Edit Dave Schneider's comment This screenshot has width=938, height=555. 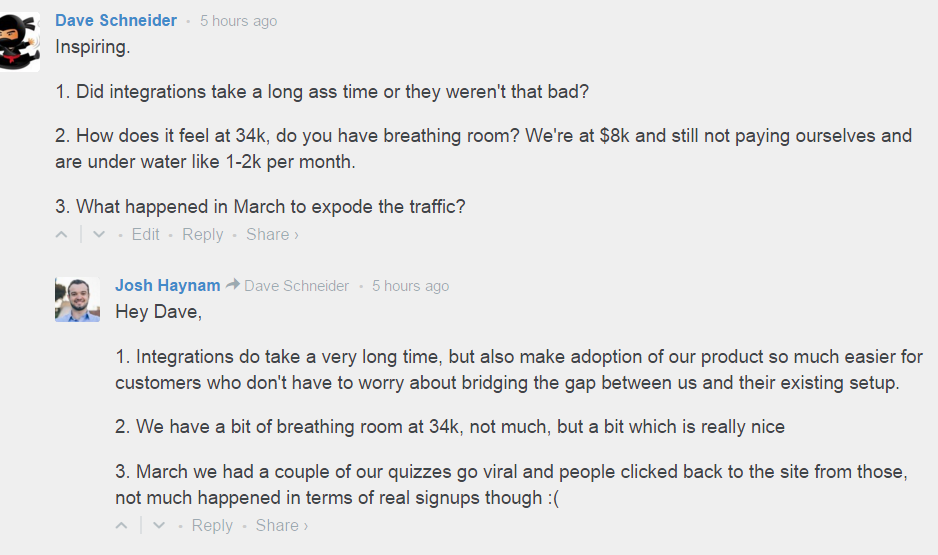tap(145, 234)
